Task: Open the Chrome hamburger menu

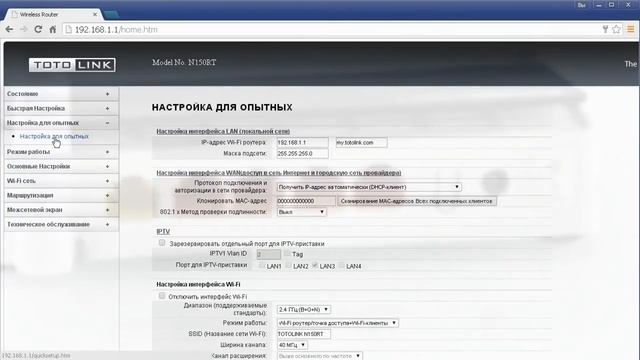Action: tap(631, 29)
